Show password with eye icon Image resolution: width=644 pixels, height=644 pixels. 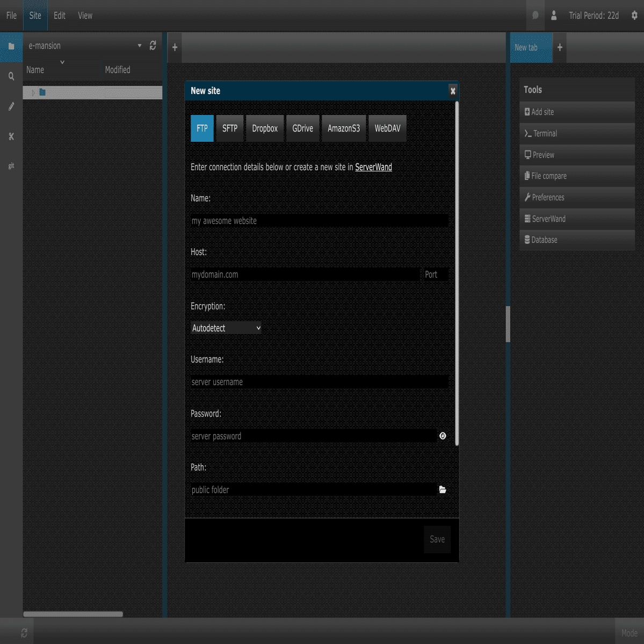pyautogui.click(x=443, y=436)
